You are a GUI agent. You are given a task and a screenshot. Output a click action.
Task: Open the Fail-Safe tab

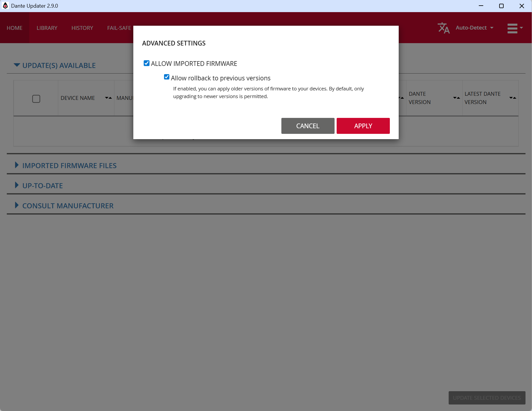119,28
